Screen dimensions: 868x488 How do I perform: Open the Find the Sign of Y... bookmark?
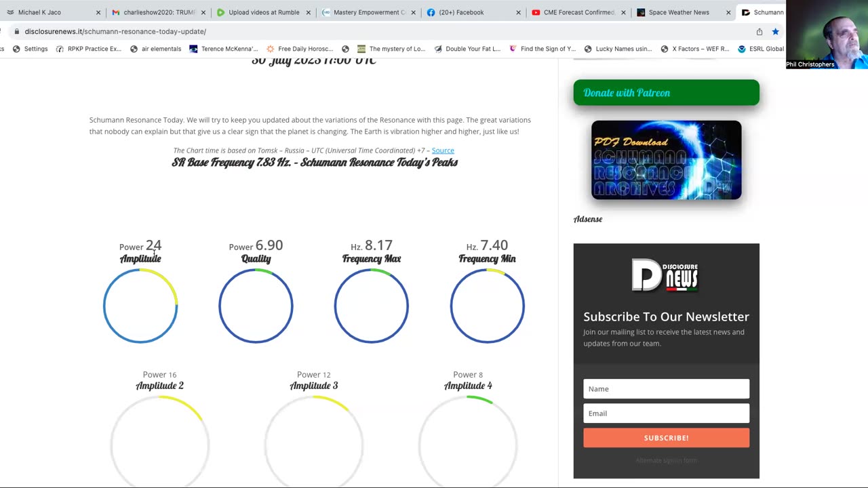coord(542,49)
